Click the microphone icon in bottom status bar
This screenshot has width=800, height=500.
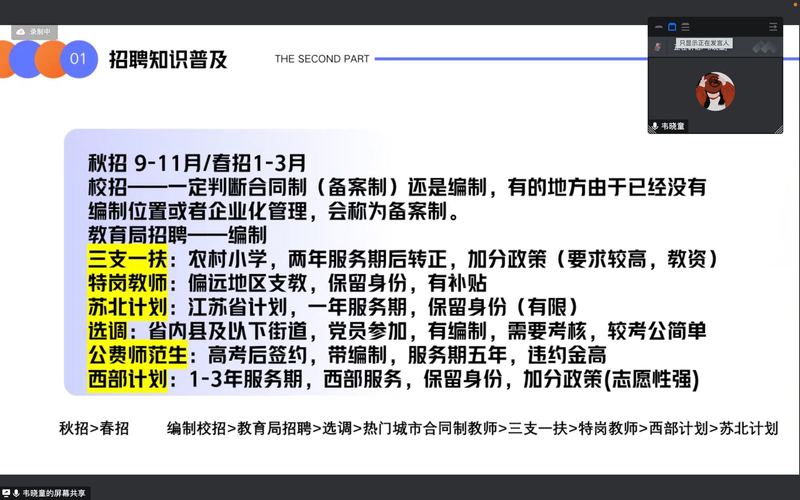coord(16,493)
